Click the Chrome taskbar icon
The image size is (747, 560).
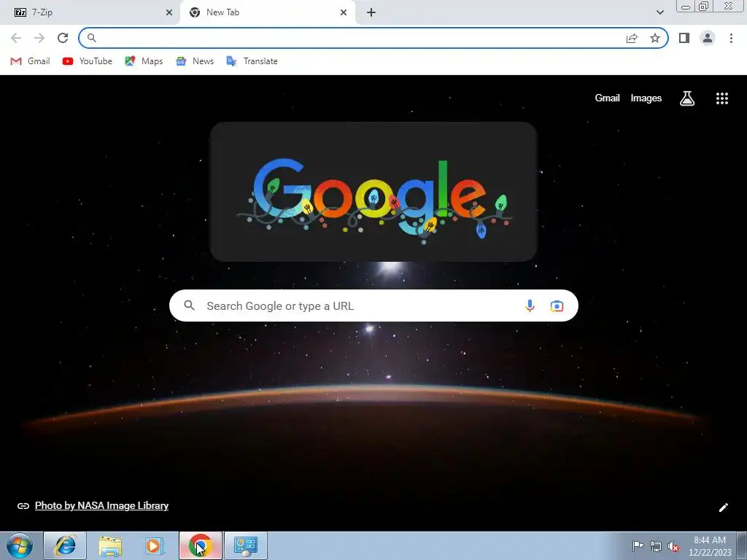click(201, 545)
